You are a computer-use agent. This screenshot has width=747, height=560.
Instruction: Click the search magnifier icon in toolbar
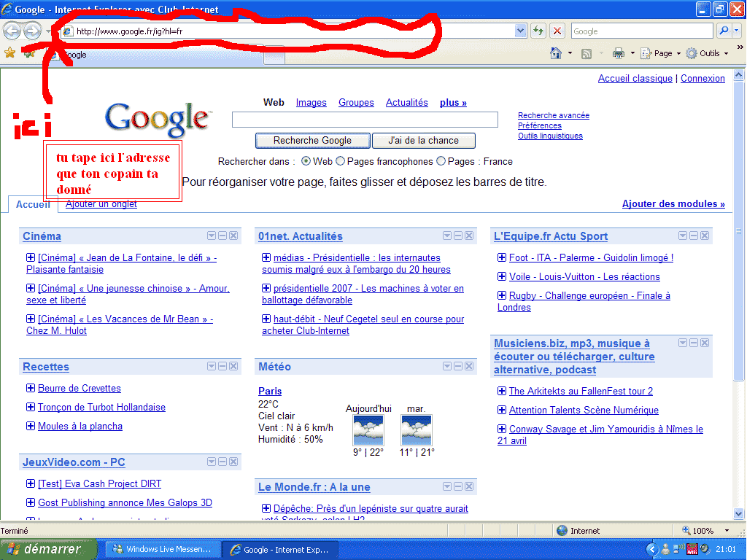pyautogui.click(x=724, y=31)
